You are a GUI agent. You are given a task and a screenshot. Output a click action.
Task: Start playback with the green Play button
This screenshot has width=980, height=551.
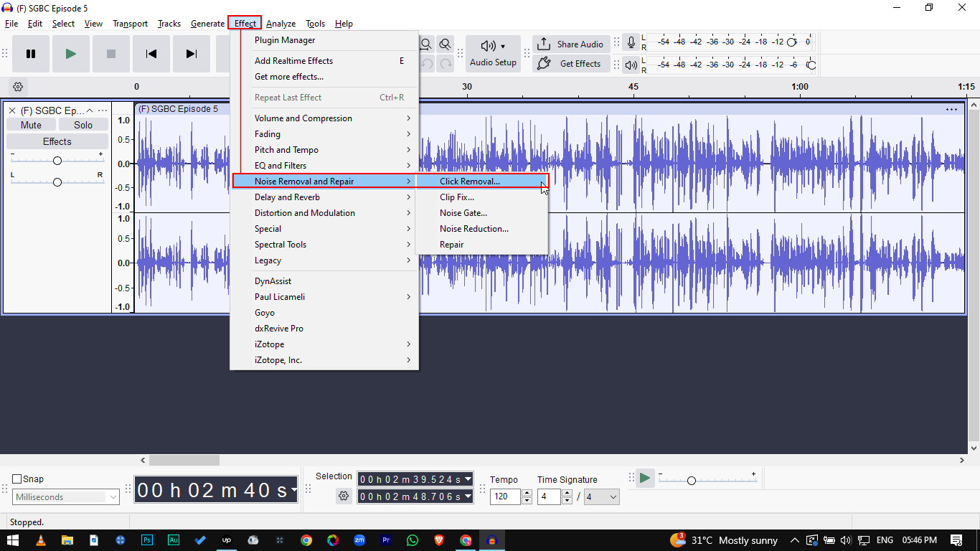(x=70, y=54)
